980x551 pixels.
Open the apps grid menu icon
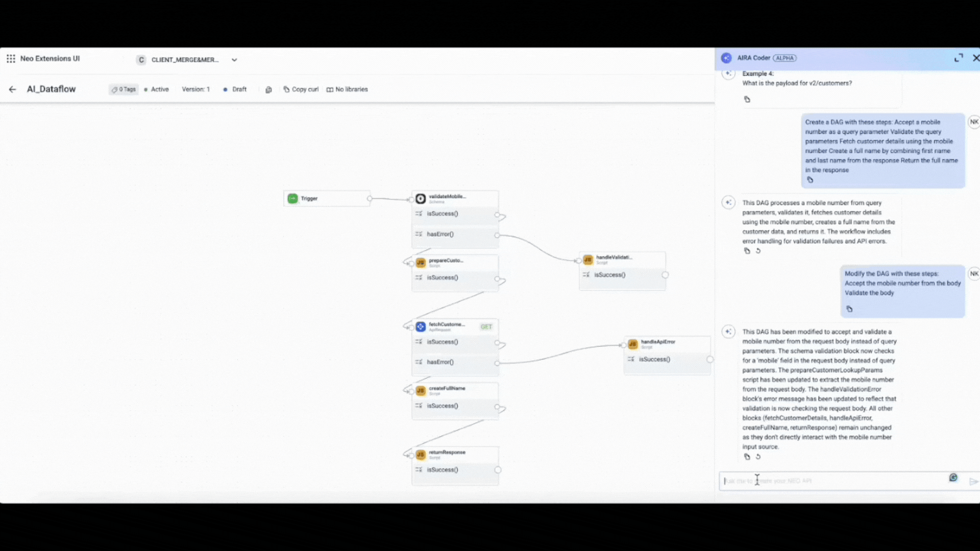(x=11, y=59)
